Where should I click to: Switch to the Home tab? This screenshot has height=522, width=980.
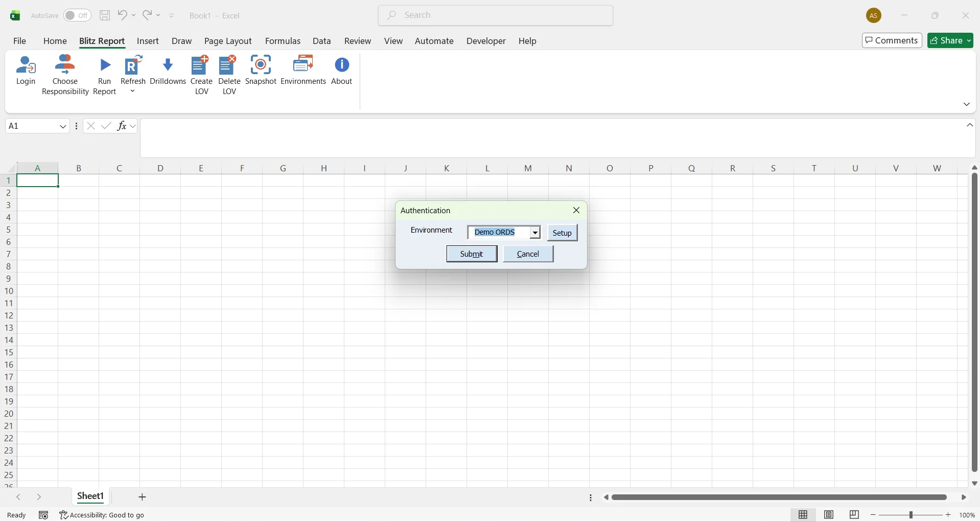(55, 41)
